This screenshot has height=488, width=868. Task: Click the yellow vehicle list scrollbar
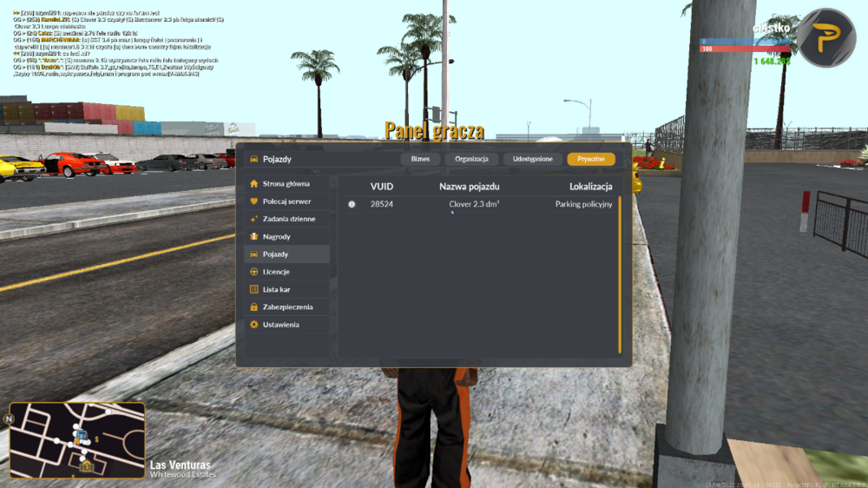[620, 274]
